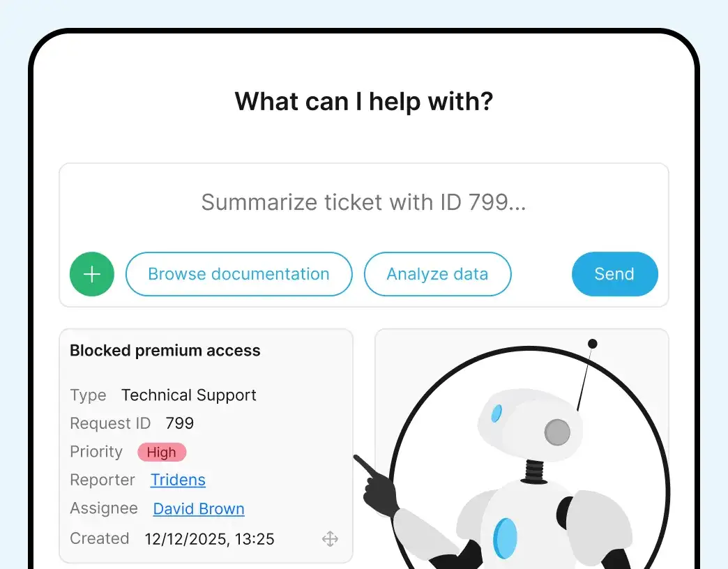Click the robot's blue left eye
728x569 pixels.
click(496, 414)
